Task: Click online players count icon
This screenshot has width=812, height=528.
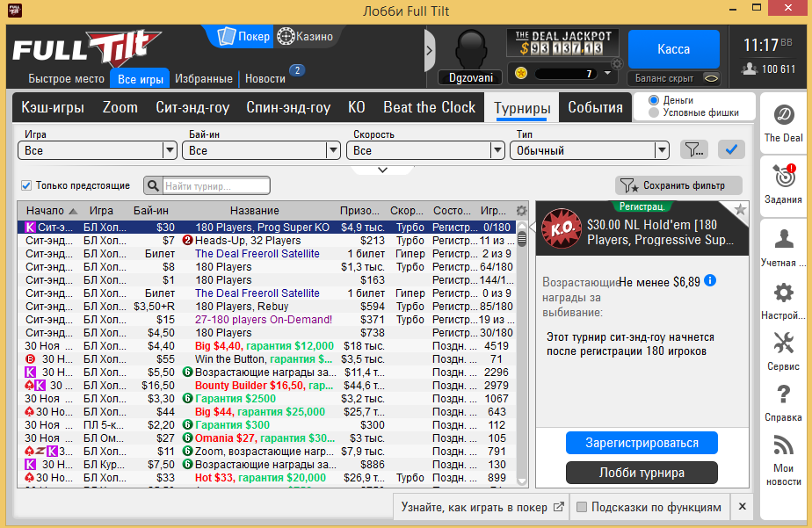Action: click(750, 69)
